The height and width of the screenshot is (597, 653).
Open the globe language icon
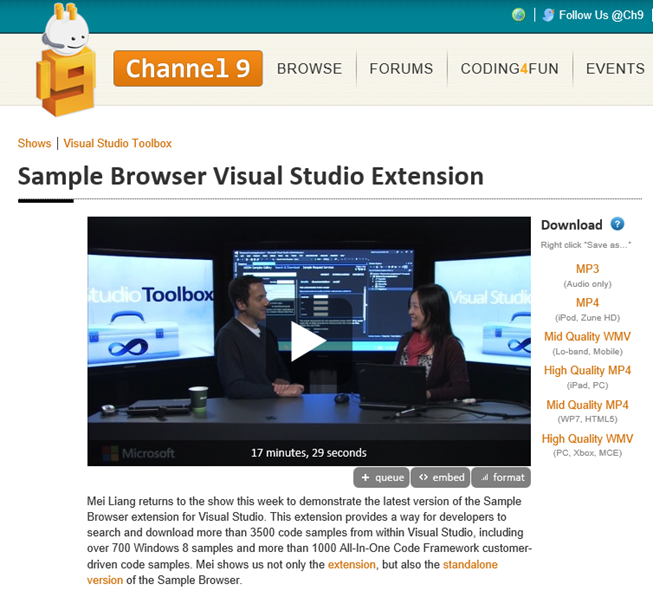[518, 15]
